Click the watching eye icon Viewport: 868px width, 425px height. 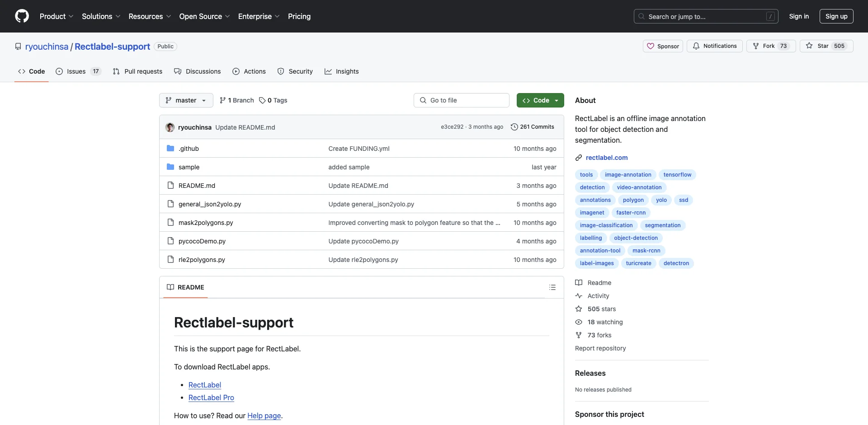[x=579, y=322]
